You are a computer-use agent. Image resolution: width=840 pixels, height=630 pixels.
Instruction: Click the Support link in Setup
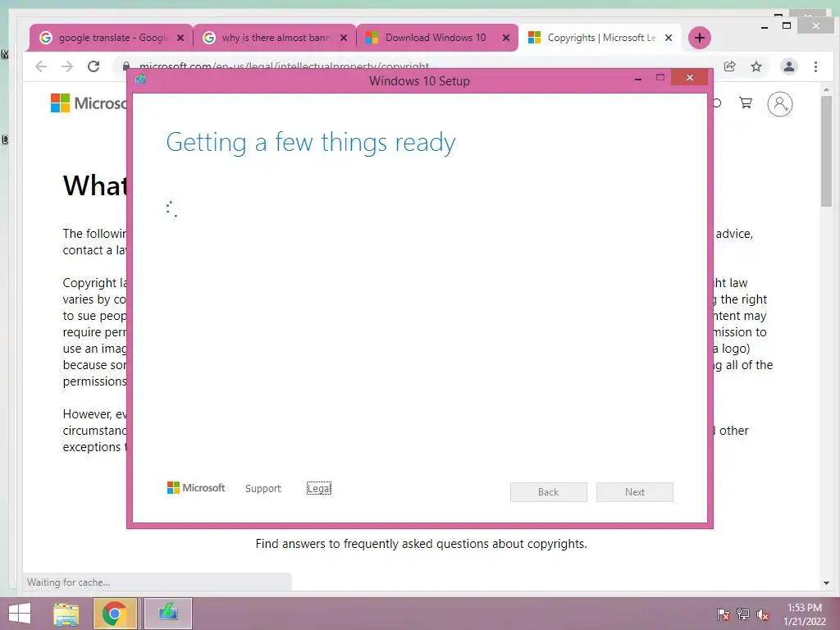(x=263, y=489)
